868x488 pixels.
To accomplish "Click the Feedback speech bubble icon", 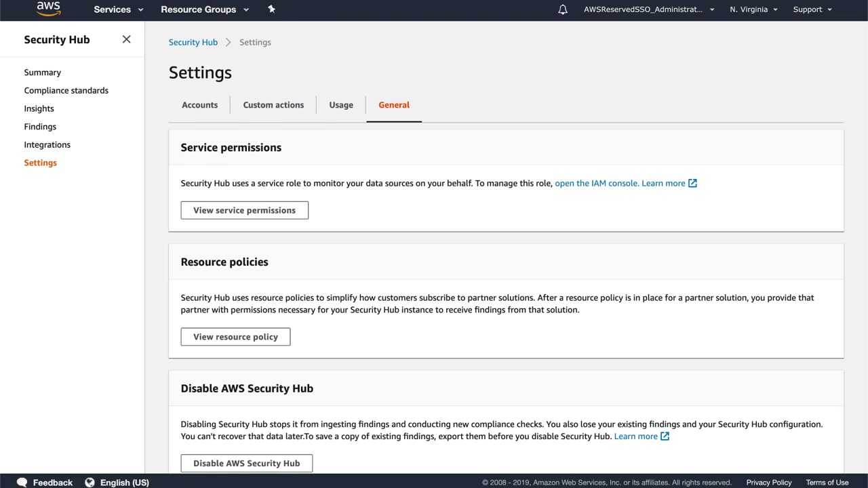I will click(22, 483).
